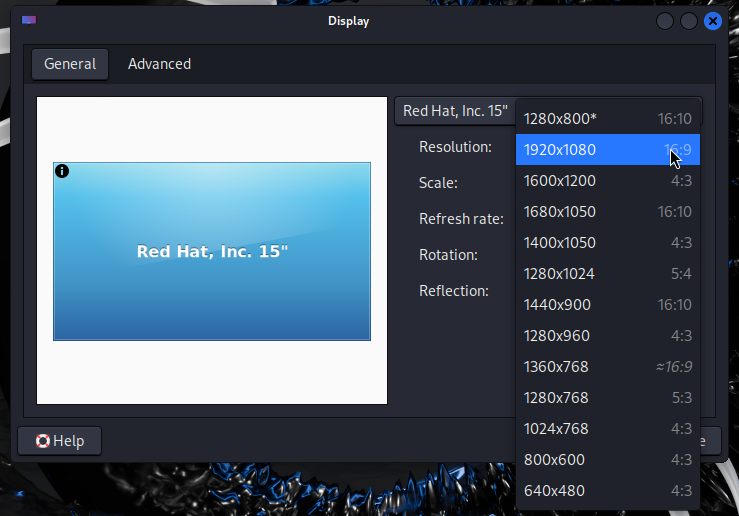Choose the 640x480 resolution option
The width and height of the screenshot is (739, 516).
(608, 491)
